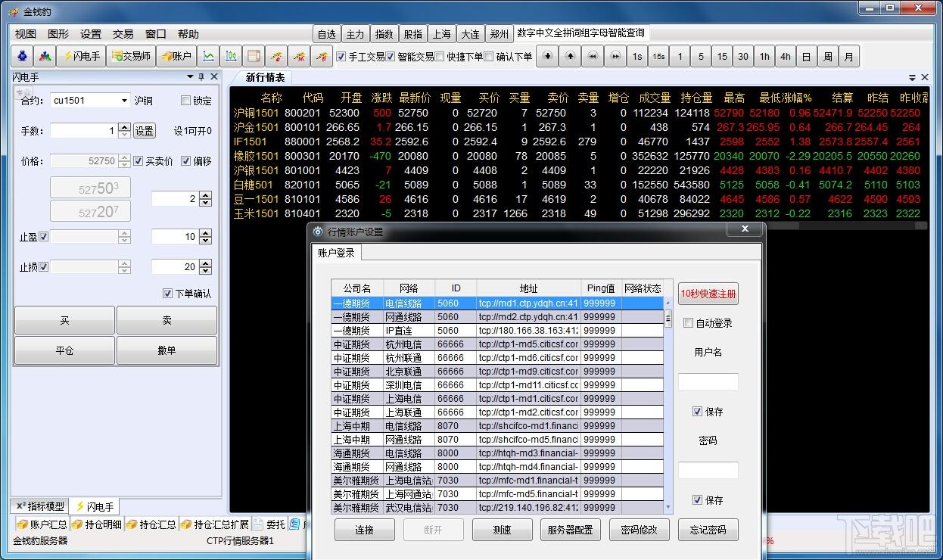943x560 pixels.
Task: Enable the 自动登录 auto-login checkbox
Action: click(x=688, y=323)
